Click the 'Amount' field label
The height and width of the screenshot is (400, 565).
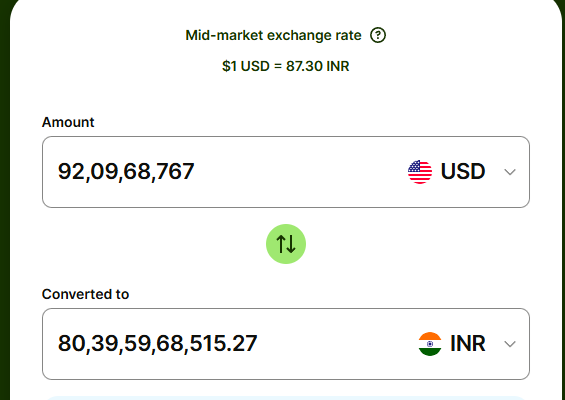pyautogui.click(x=68, y=122)
